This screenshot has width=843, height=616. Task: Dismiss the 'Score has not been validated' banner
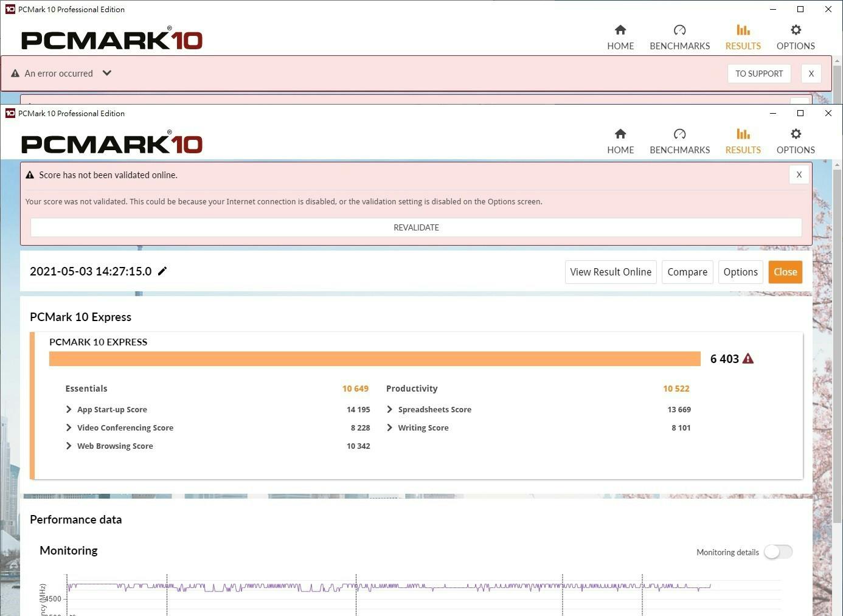tap(799, 175)
